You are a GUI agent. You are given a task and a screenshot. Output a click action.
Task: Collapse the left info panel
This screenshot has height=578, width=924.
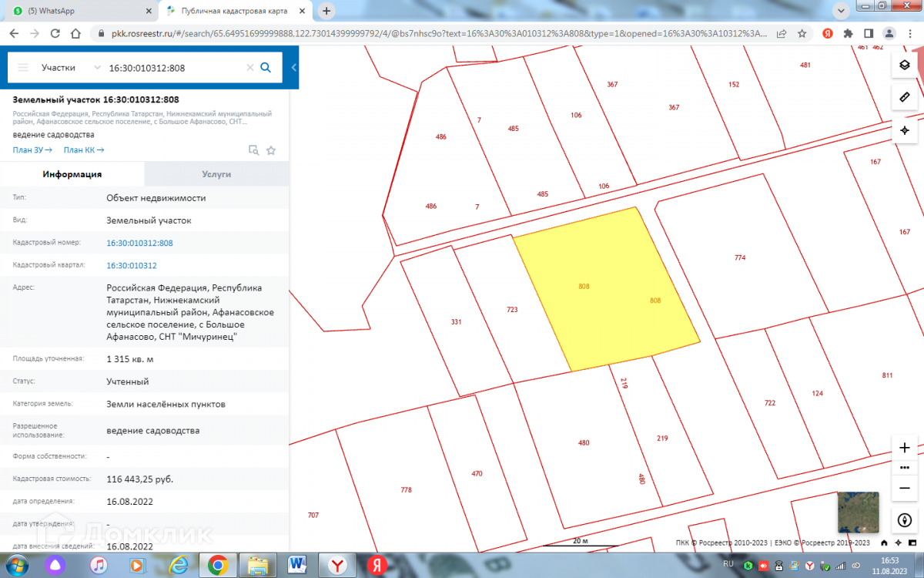[x=294, y=68]
